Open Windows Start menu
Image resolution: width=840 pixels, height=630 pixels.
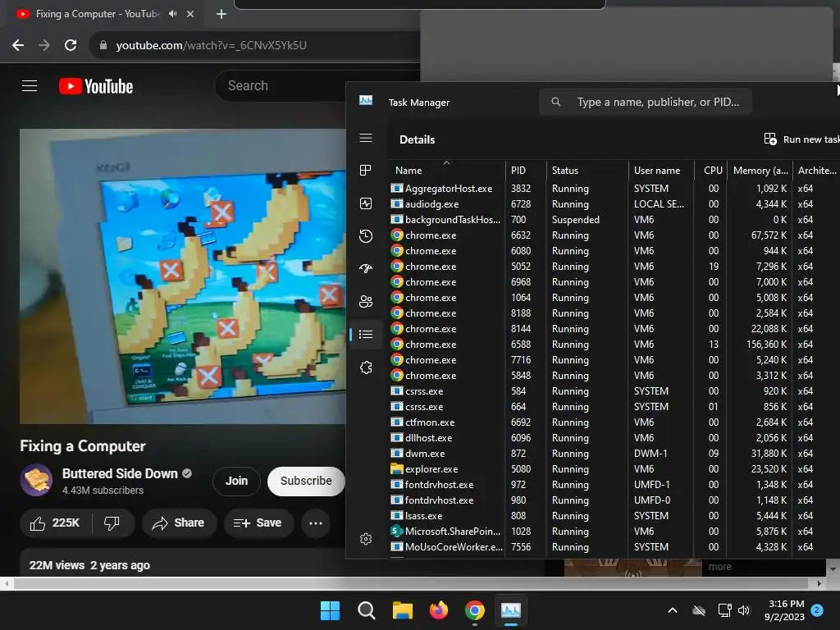coord(330,610)
